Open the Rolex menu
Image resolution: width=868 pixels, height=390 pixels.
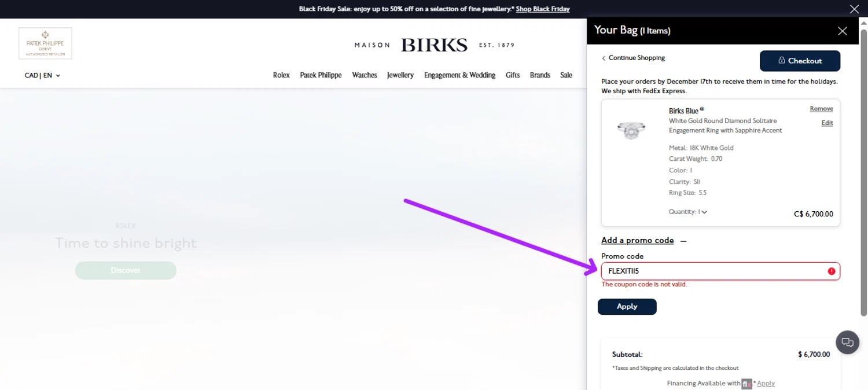click(x=281, y=75)
